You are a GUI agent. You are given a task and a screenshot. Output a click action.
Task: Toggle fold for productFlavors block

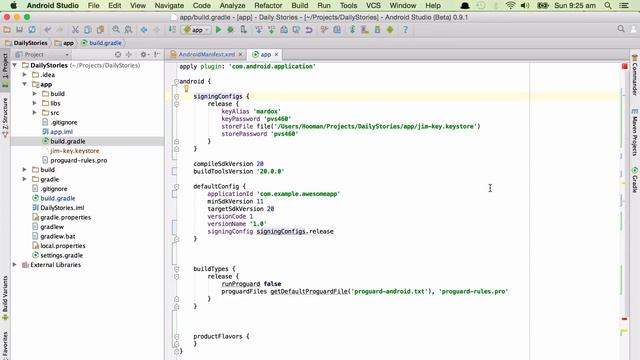click(x=176, y=337)
